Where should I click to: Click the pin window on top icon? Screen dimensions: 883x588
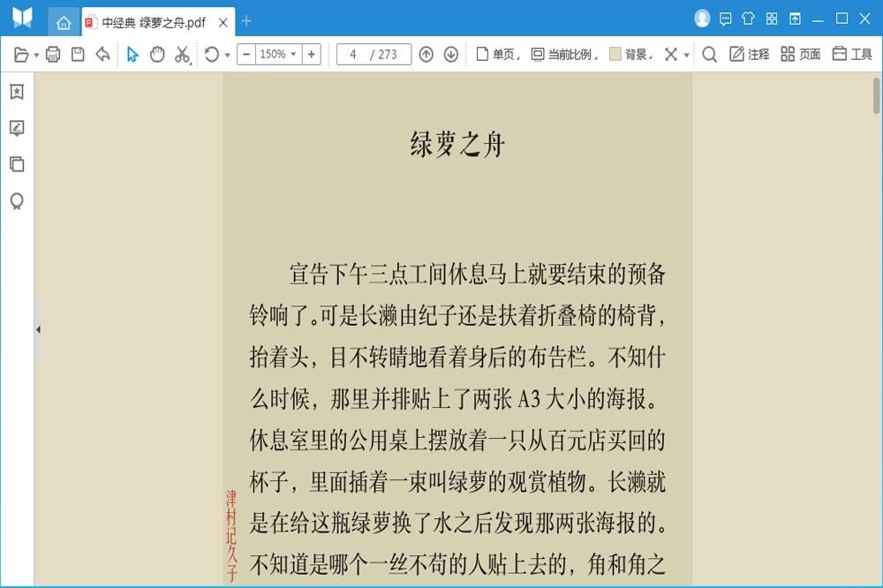(795, 19)
